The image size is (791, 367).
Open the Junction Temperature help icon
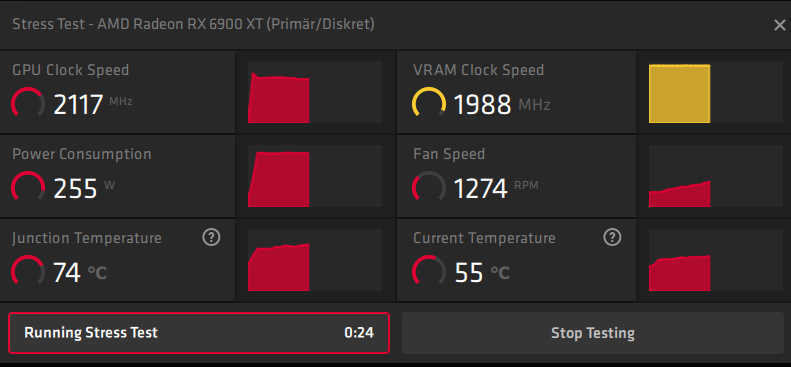211,237
